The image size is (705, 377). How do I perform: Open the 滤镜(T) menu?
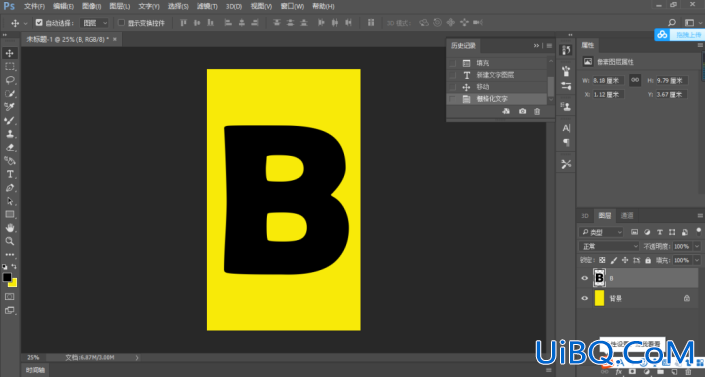[x=207, y=6]
